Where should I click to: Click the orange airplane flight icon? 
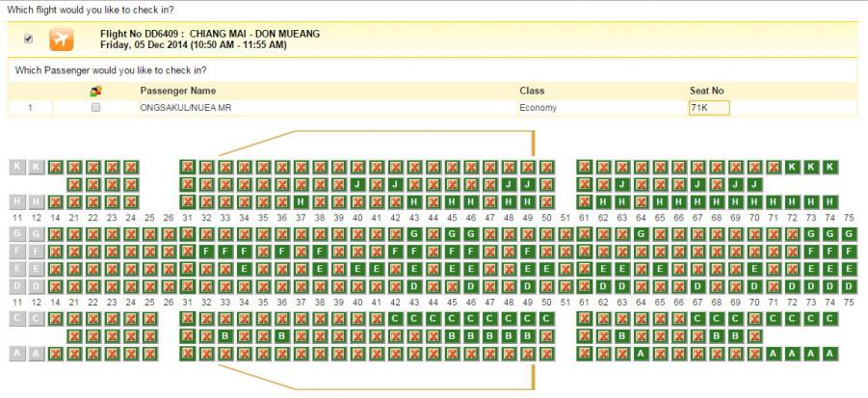(x=62, y=40)
